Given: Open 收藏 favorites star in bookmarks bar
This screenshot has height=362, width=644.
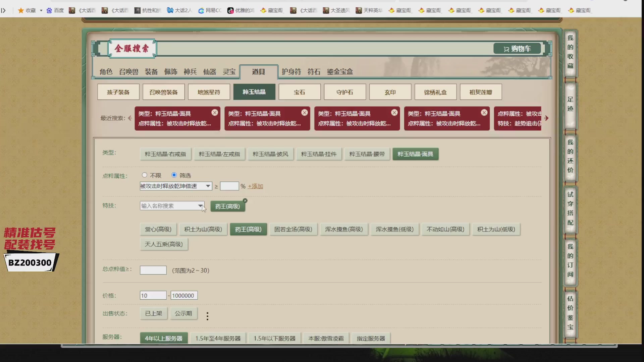Looking at the screenshot, I should pos(27,10).
